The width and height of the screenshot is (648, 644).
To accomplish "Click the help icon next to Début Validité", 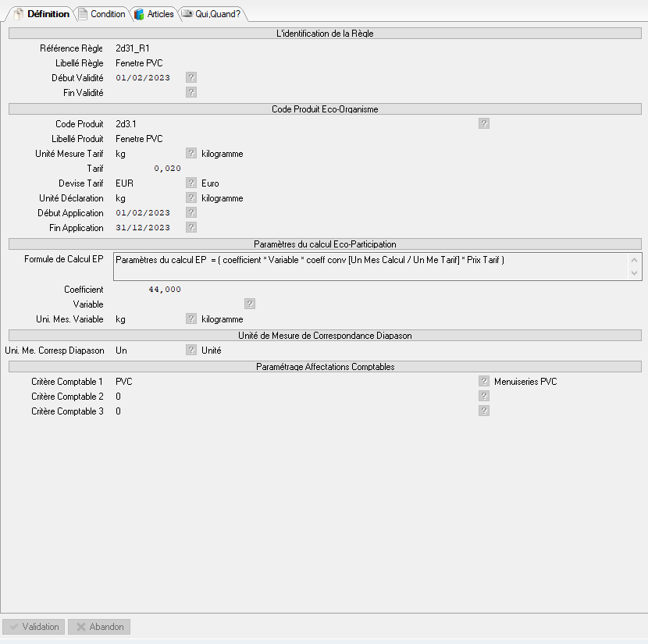I will [x=191, y=77].
